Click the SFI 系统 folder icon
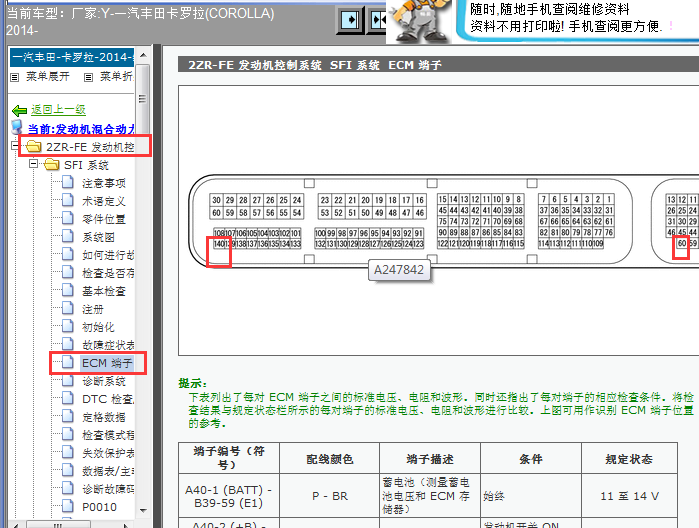This screenshot has height=528, width=699. (x=52, y=164)
